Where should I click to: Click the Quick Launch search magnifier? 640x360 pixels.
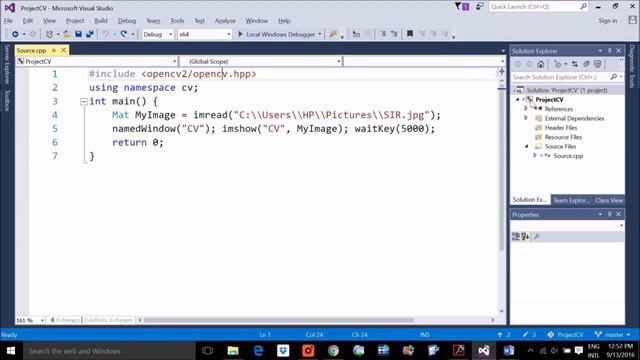coord(583,7)
